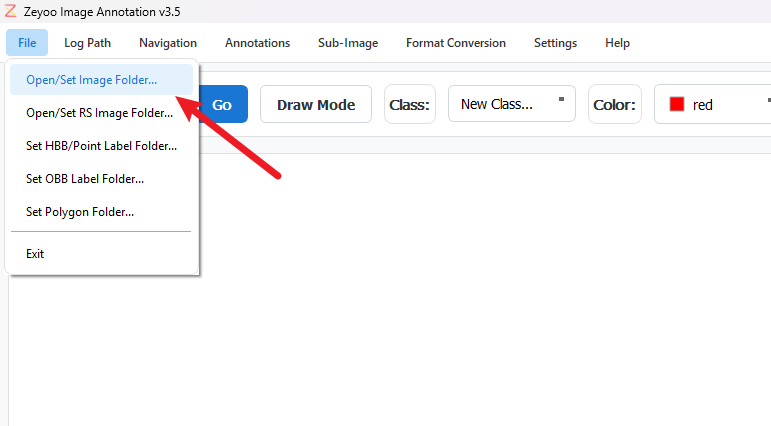Click the Class: label button
Image resolution: width=771 pixels, height=426 pixels.
410,104
